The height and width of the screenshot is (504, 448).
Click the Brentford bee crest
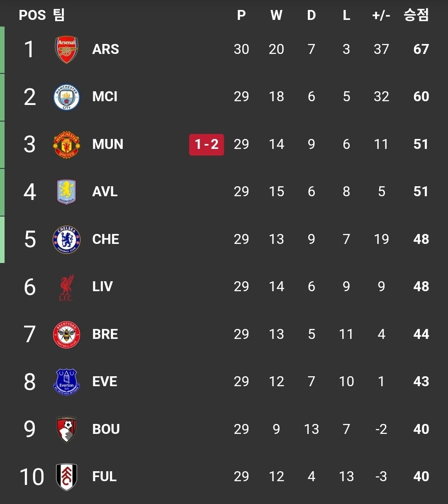[66, 334]
